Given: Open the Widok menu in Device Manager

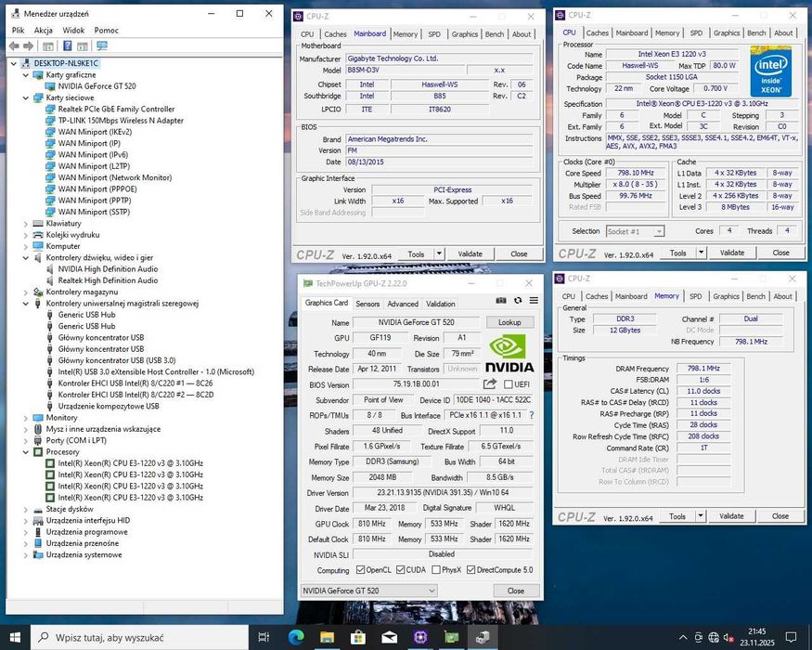Looking at the screenshot, I should [72, 30].
